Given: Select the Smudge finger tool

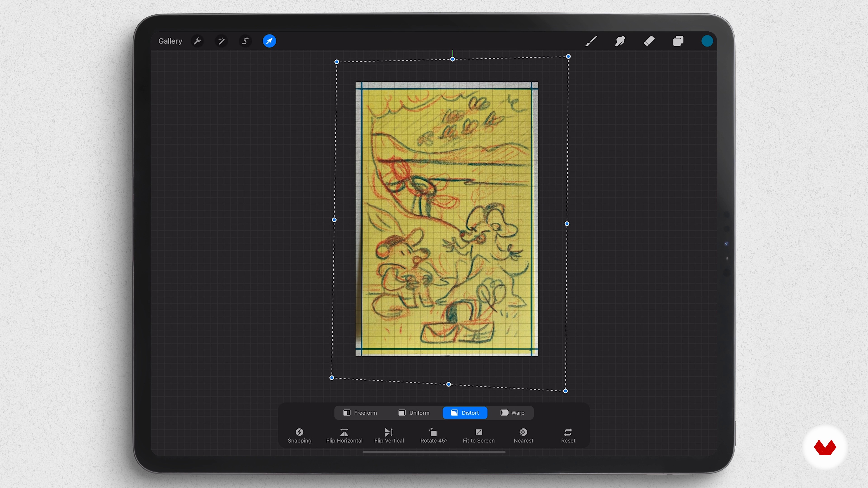Looking at the screenshot, I should point(620,41).
